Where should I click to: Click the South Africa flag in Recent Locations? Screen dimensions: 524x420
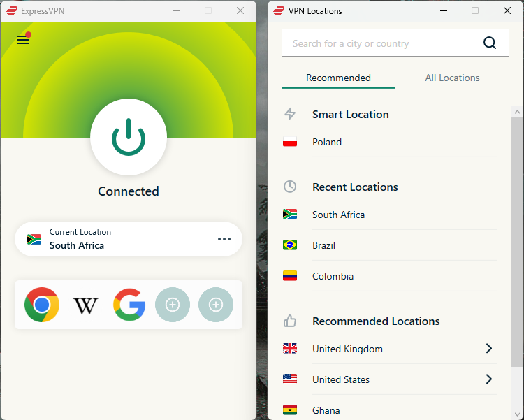(290, 214)
